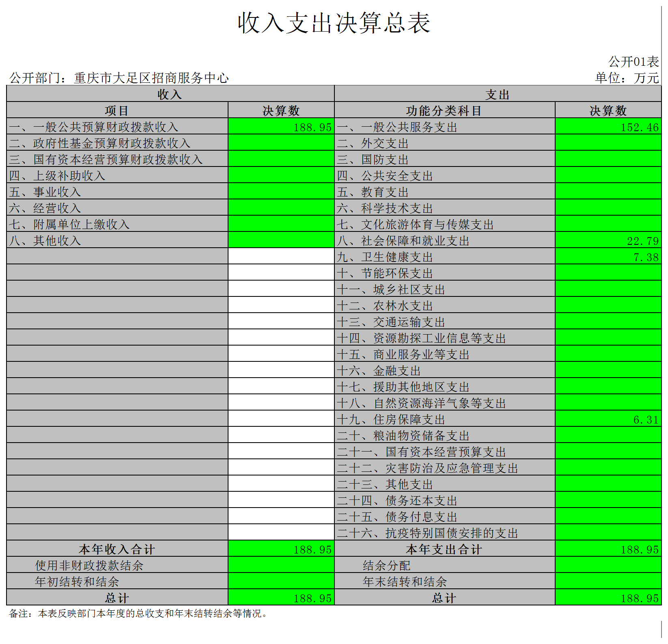Click 三、国有资本经营预算财政拨款收入 cell
The height and width of the screenshot is (644, 668).
pyautogui.click(x=117, y=159)
